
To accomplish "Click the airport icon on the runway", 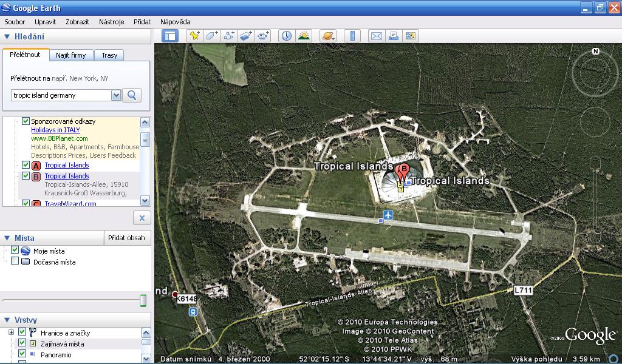I will click(388, 215).
